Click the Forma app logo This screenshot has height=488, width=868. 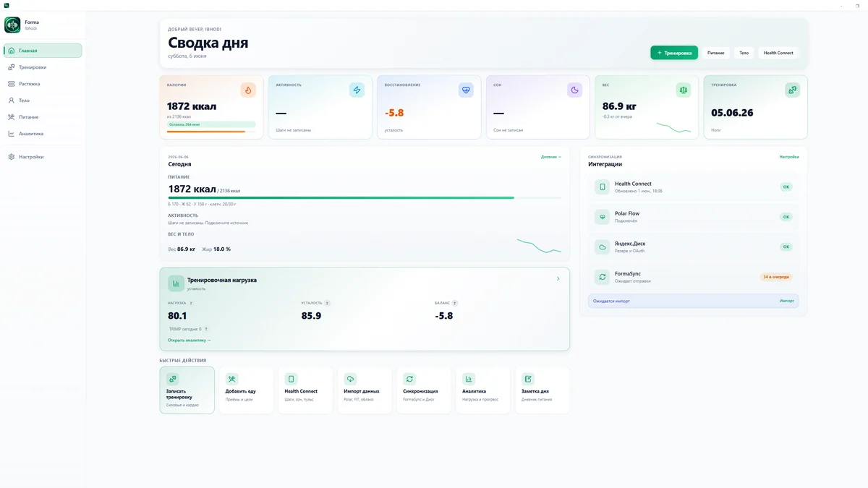(12, 25)
